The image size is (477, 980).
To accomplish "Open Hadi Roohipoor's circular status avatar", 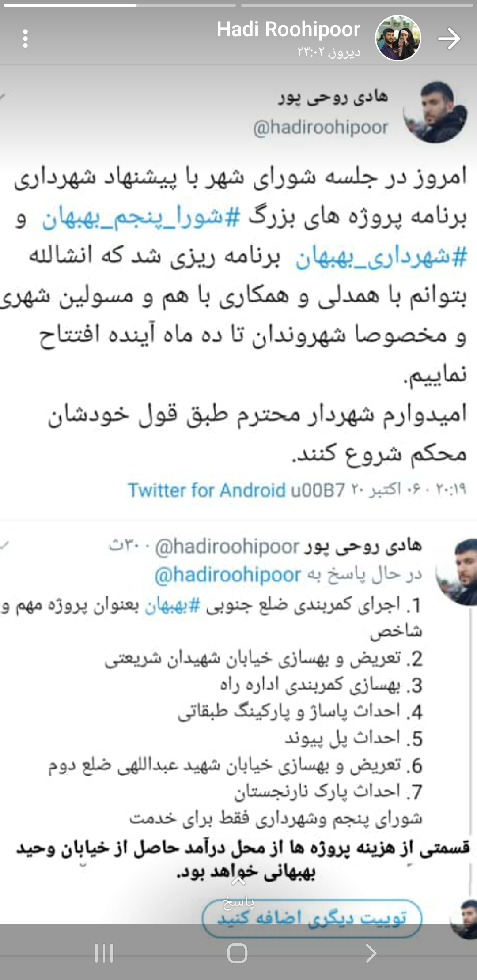I will point(398,38).
